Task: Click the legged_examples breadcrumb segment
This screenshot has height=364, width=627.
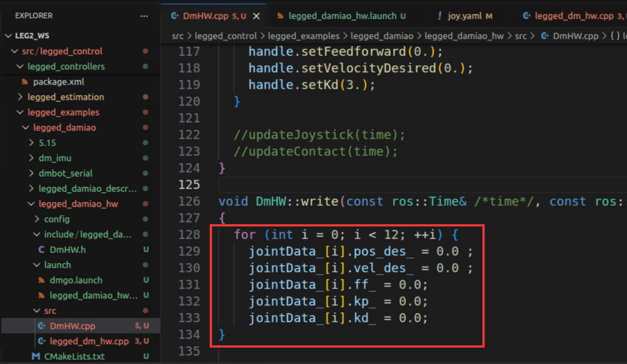Action: [304, 36]
